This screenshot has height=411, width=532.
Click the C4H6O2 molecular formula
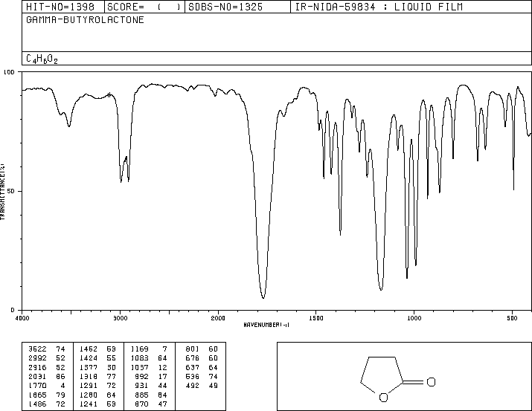(x=42, y=59)
